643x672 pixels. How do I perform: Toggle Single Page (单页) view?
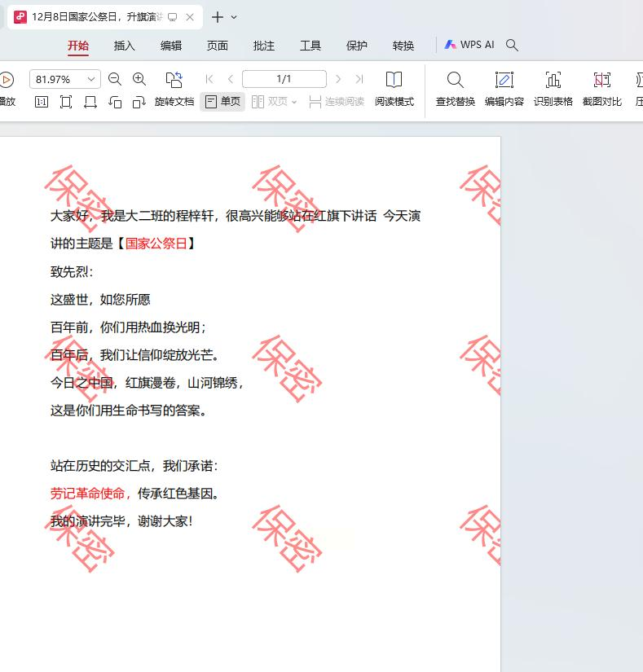pos(222,102)
